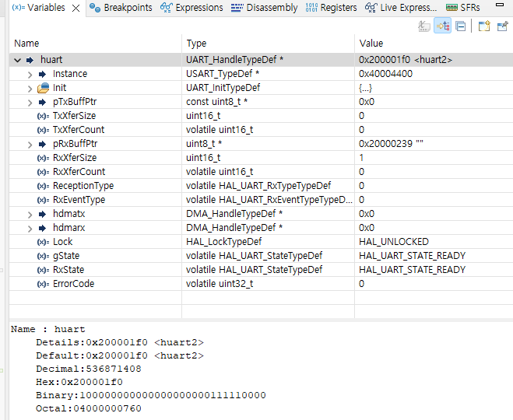Click the RxXferCount variable icon
The image size is (513, 420).
coord(43,172)
